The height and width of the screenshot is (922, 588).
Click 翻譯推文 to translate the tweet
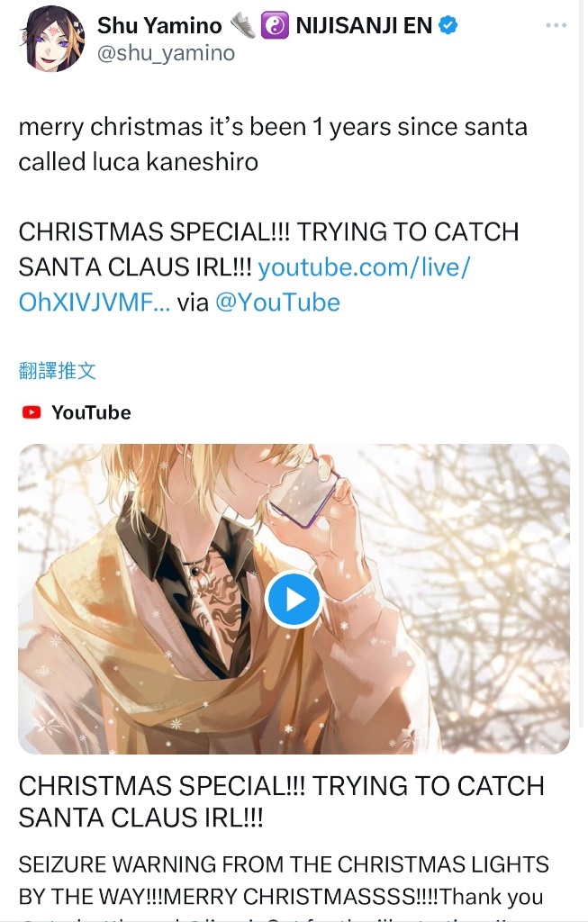[57, 370]
